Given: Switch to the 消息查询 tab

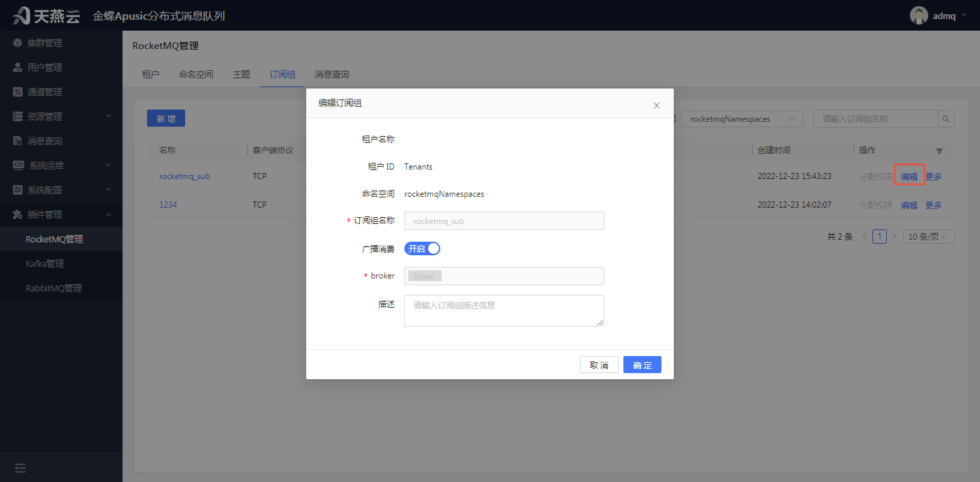Looking at the screenshot, I should click(x=332, y=74).
